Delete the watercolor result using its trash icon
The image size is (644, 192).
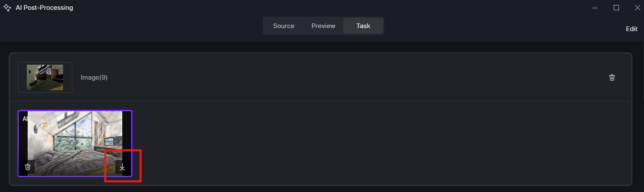coord(28,167)
